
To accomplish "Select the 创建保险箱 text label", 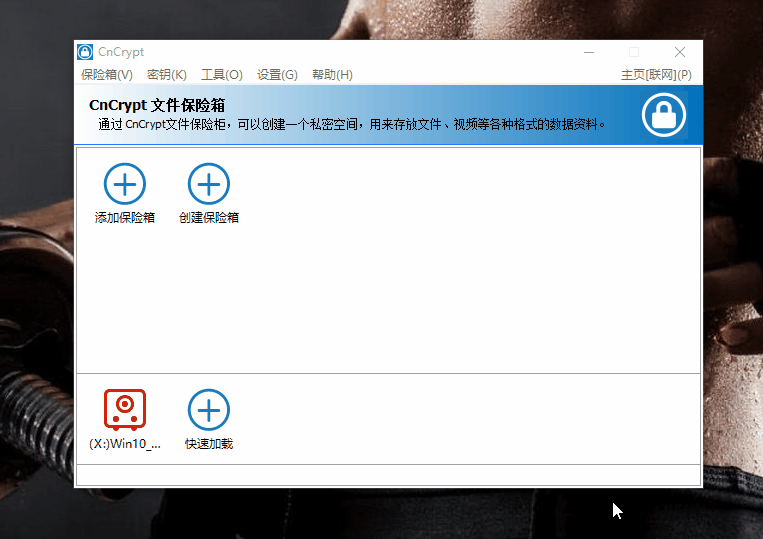I will pyautogui.click(x=209, y=218).
